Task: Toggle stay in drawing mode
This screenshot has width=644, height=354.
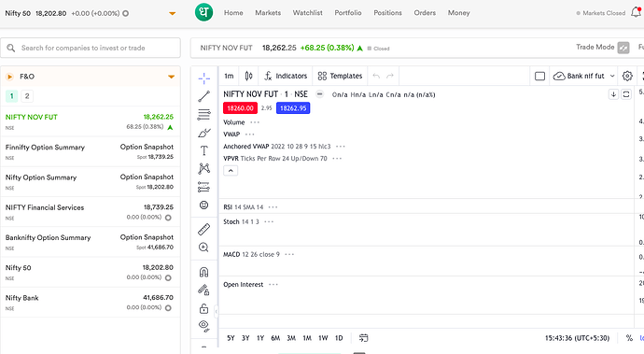Action: tap(203, 290)
